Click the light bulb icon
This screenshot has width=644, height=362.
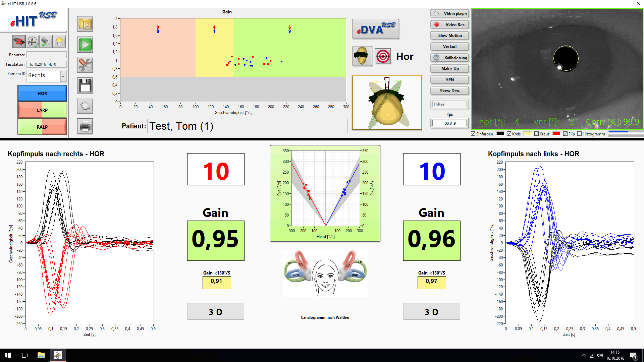pos(59,42)
